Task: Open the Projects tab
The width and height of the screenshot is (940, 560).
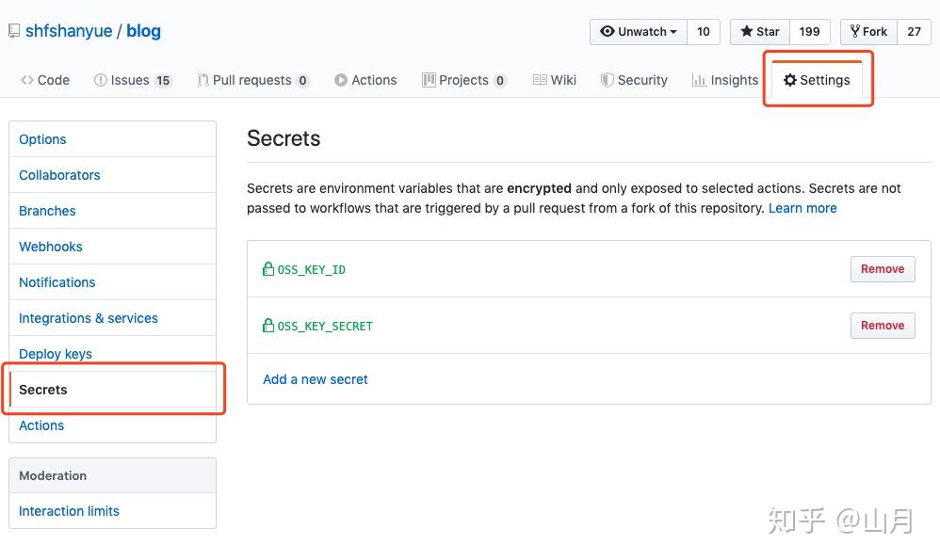Action: [x=462, y=80]
